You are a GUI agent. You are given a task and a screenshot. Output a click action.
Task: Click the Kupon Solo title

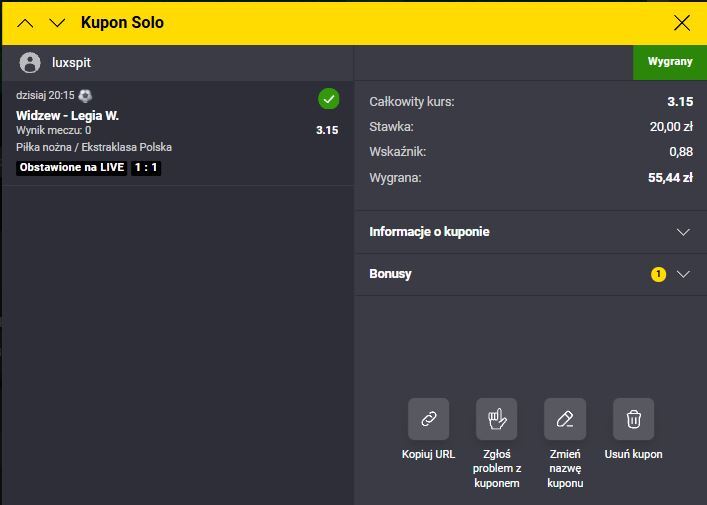pyautogui.click(x=122, y=22)
